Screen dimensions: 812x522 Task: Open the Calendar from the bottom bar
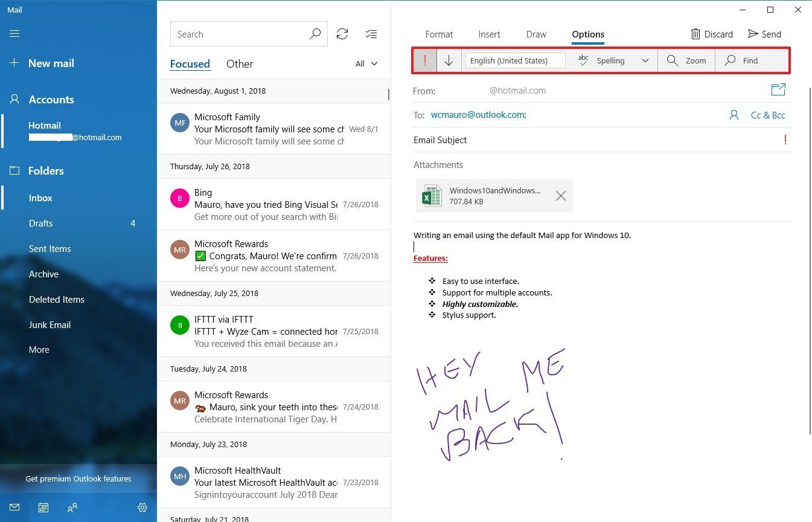[x=43, y=507]
